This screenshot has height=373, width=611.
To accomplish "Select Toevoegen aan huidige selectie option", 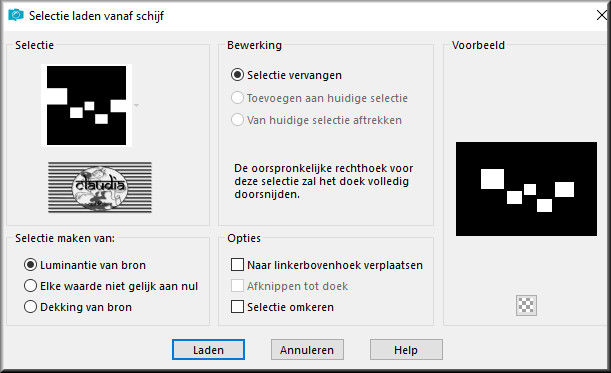I will (x=237, y=98).
